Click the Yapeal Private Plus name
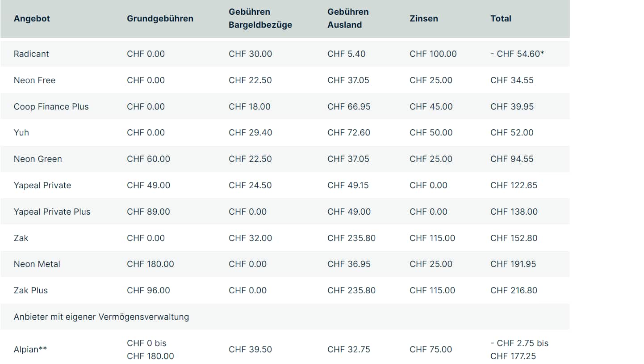Image resolution: width=644 pixels, height=364 pixels. tap(52, 212)
